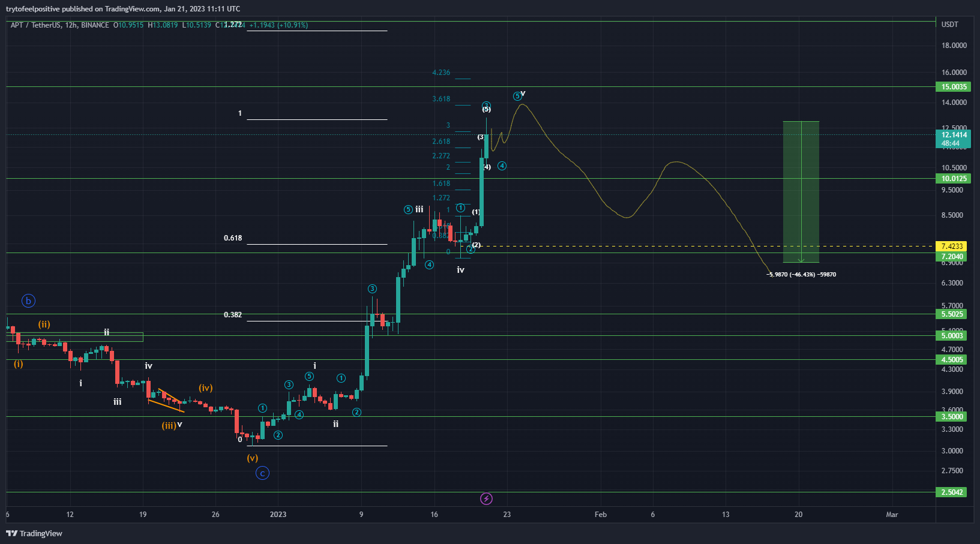Click the 19 date axis label
This screenshot has width=980, height=544.
point(143,515)
